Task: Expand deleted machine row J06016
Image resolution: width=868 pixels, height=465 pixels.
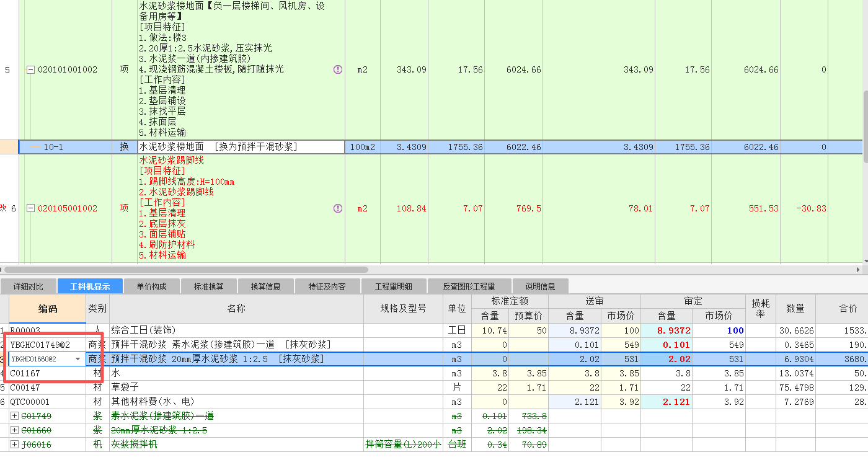Action: pyautogui.click(x=15, y=445)
